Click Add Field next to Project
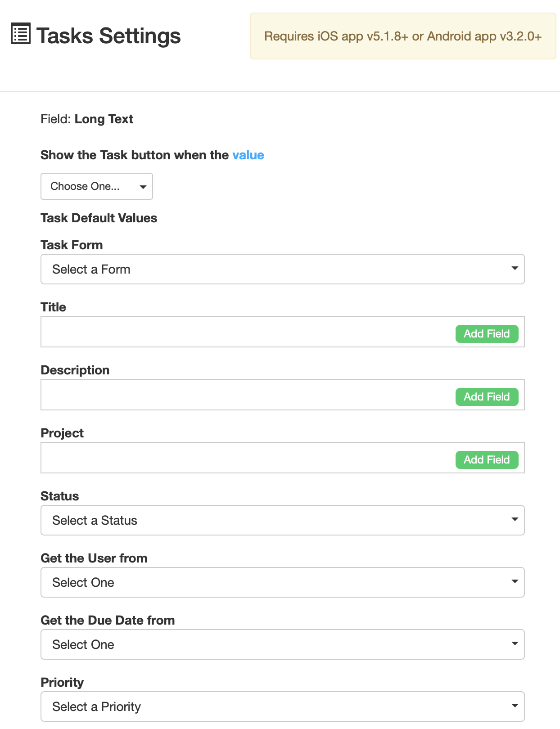560x729 pixels. [x=487, y=459]
